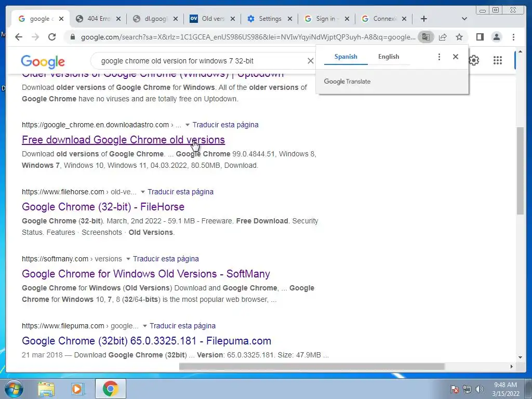Screen dimensions: 532x399
Task: Click Traducir esta página for softmany
Action: coord(166,259)
